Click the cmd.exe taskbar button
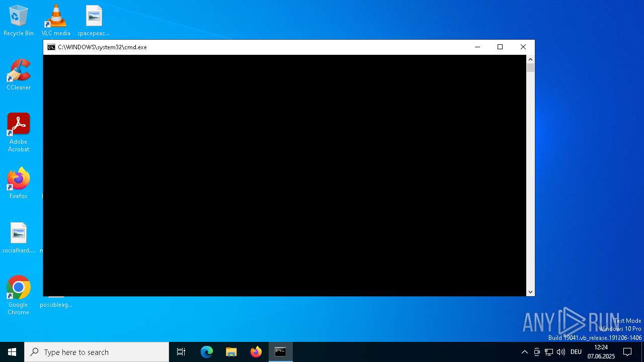The image size is (644, 362). tap(281, 352)
